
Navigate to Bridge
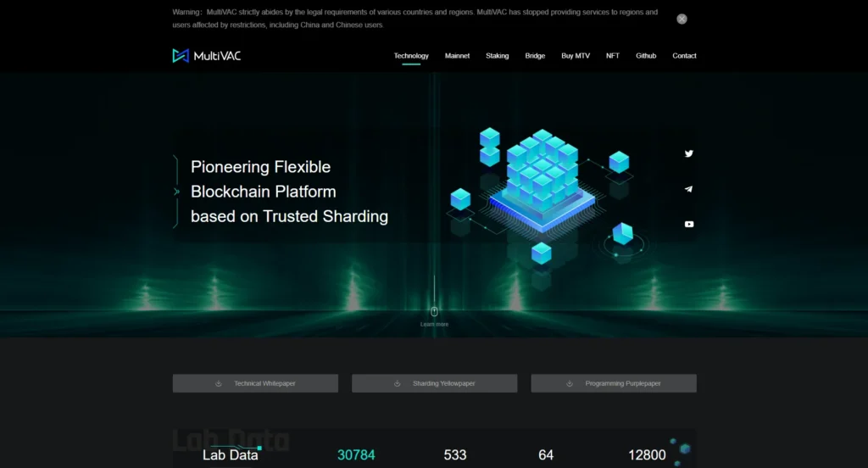(535, 56)
